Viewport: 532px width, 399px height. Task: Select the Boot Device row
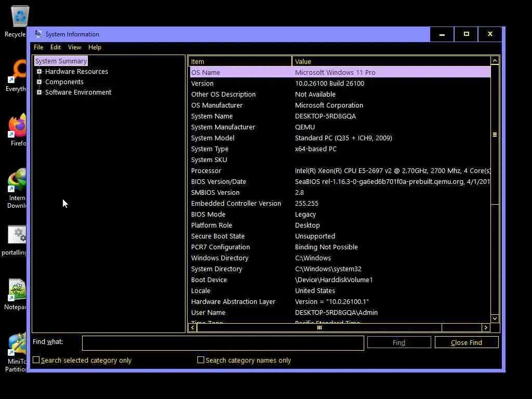click(x=340, y=280)
